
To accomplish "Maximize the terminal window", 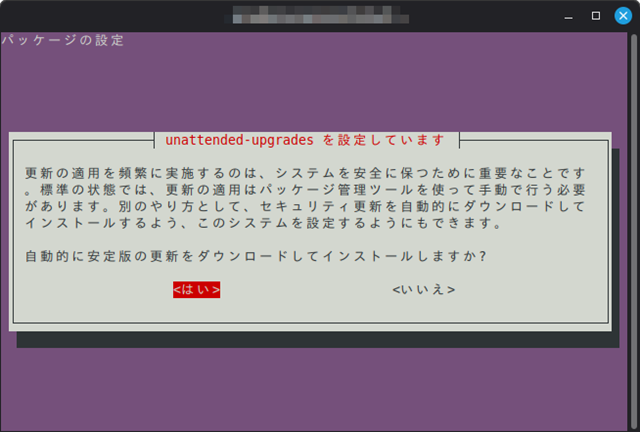I will coord(596,16).
